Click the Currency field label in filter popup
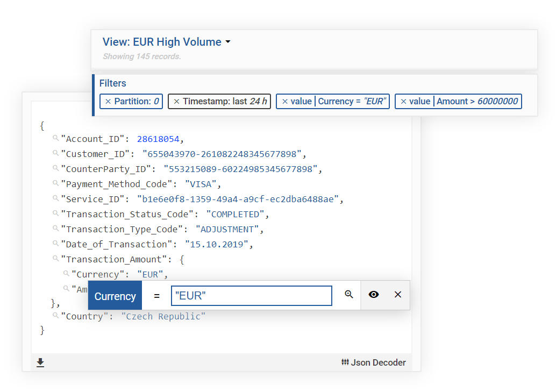The height and width of the screenshot is (392, 556). (115, 296)
